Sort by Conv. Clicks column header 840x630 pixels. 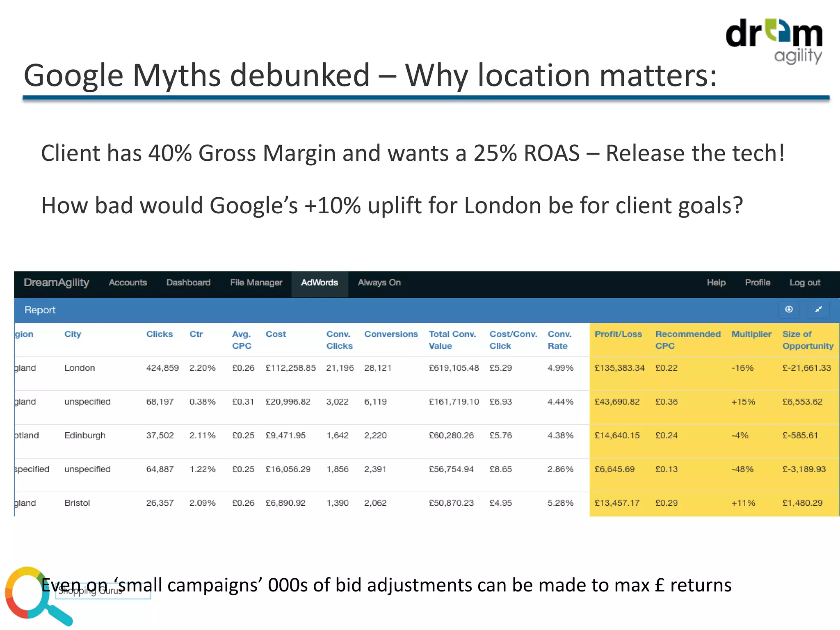(339, 340)
